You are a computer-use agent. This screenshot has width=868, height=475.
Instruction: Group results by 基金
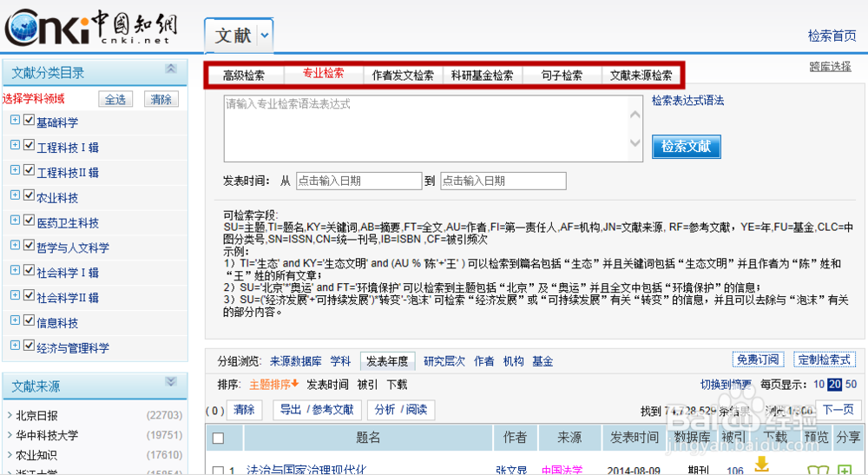point(542,361)
